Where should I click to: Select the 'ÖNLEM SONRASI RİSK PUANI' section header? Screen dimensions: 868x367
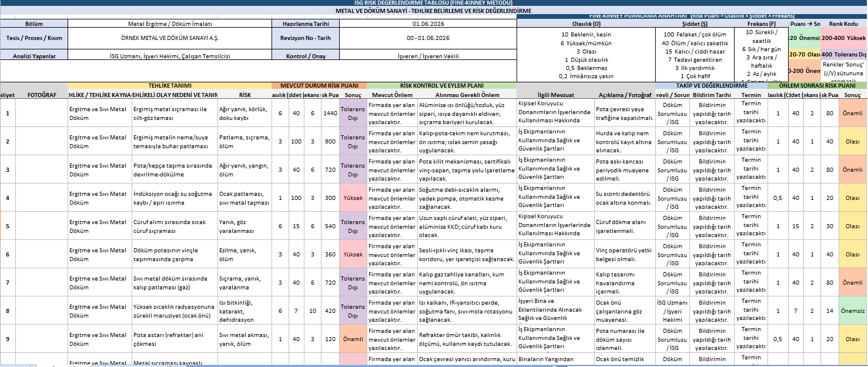click(x=817, y=85)
